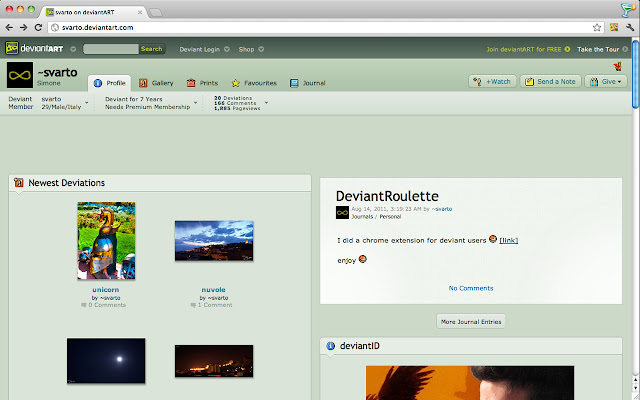This screenshot has height=400, width=640.
Task: Click the ~svarto author link in journal
Action: tap(442, 209)
